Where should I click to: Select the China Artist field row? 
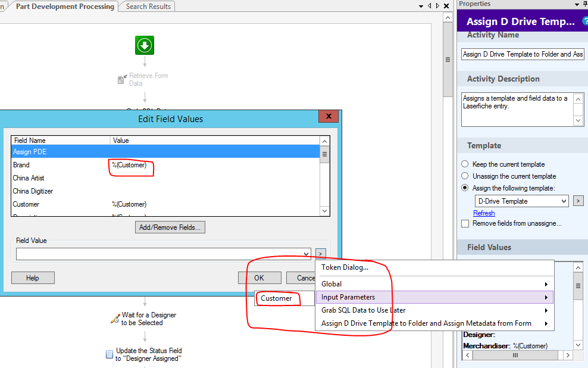point(165,178)
